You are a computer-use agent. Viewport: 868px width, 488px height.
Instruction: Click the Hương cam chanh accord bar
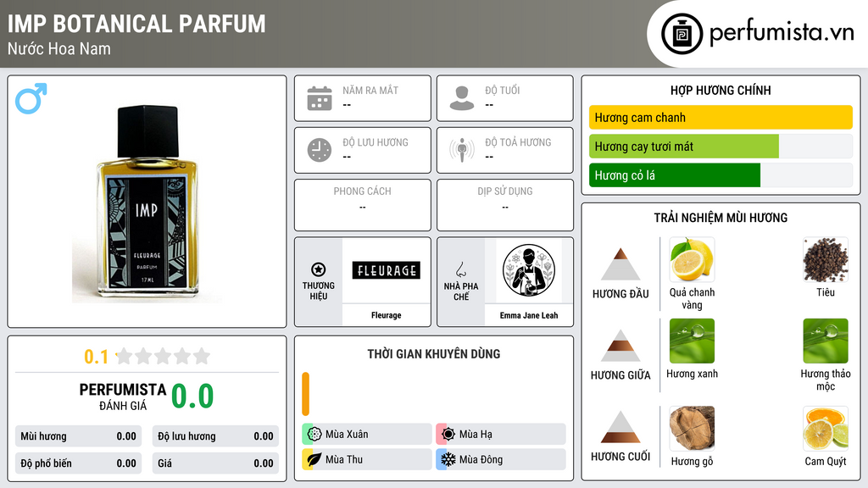[721, 117]
